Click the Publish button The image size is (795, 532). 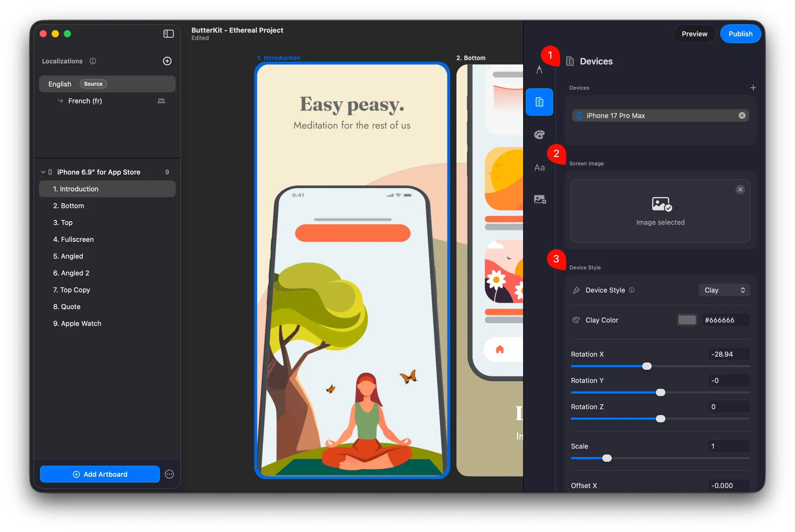740,33
